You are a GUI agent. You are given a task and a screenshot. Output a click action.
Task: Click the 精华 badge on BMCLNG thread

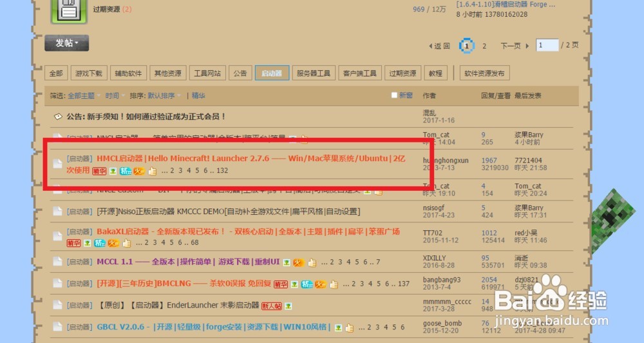281,284
